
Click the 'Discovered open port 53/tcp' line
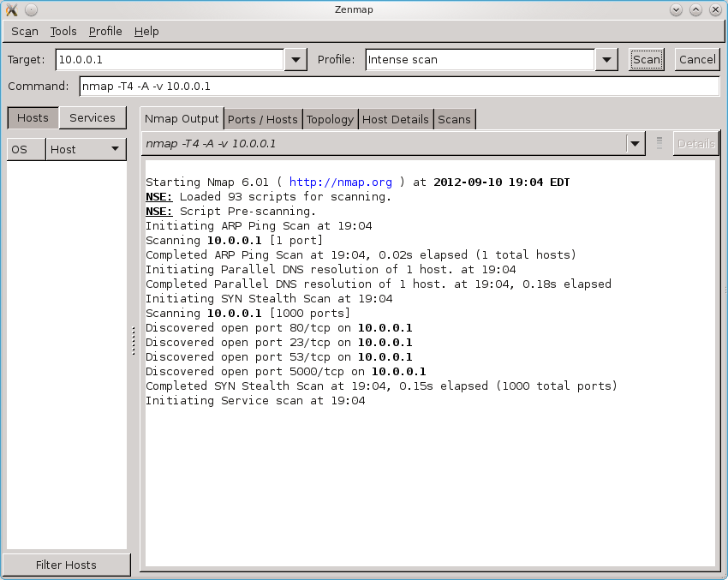click(x=279, y=357)
